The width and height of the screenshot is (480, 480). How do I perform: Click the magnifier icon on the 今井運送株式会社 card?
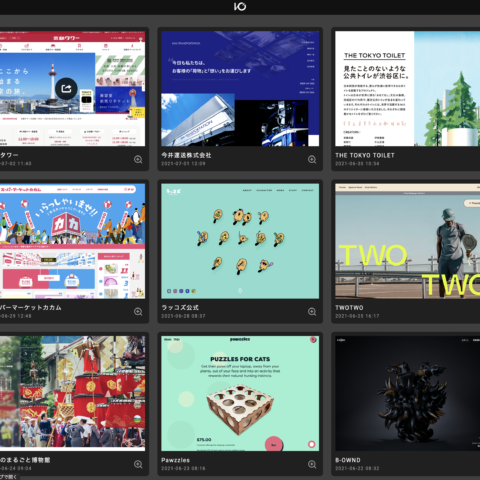(312, 159)
